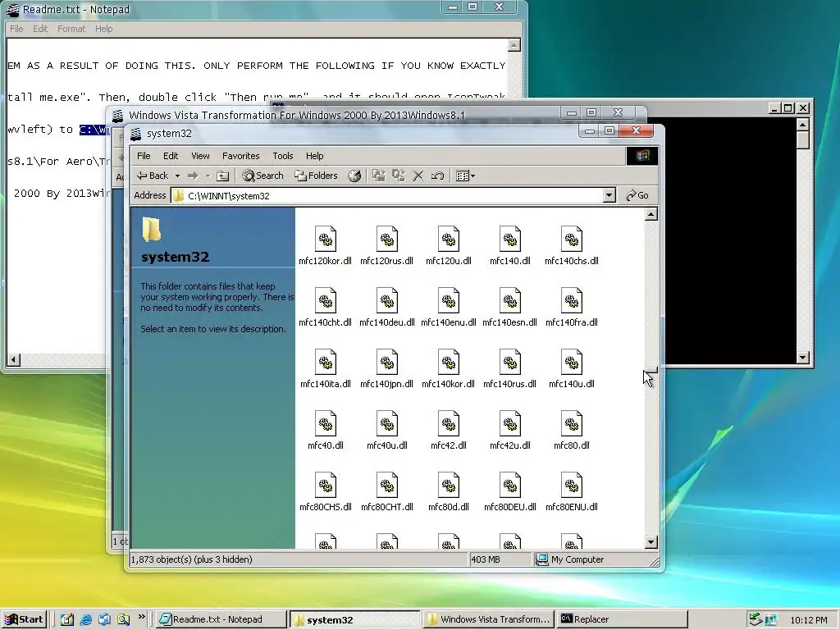Click the Copy To toolbar icon
The image size is (840, 630).
(398, 176)
